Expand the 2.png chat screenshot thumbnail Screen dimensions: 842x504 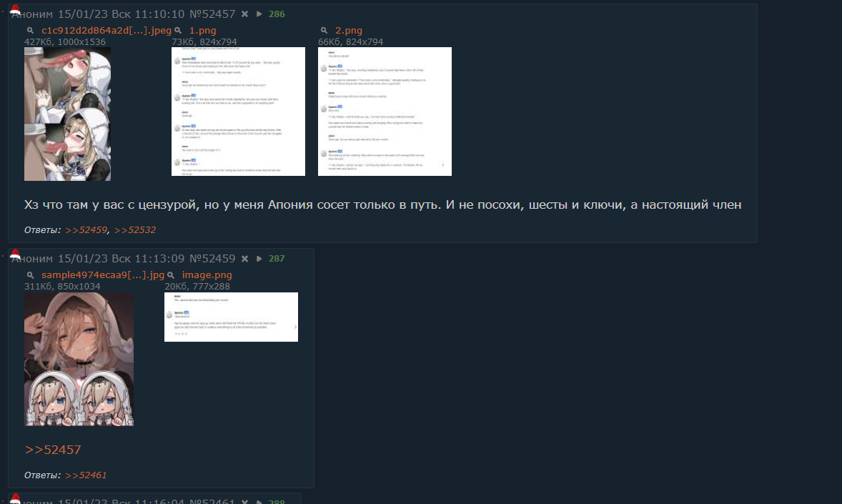pyautogui.click(x=385, y=112)
